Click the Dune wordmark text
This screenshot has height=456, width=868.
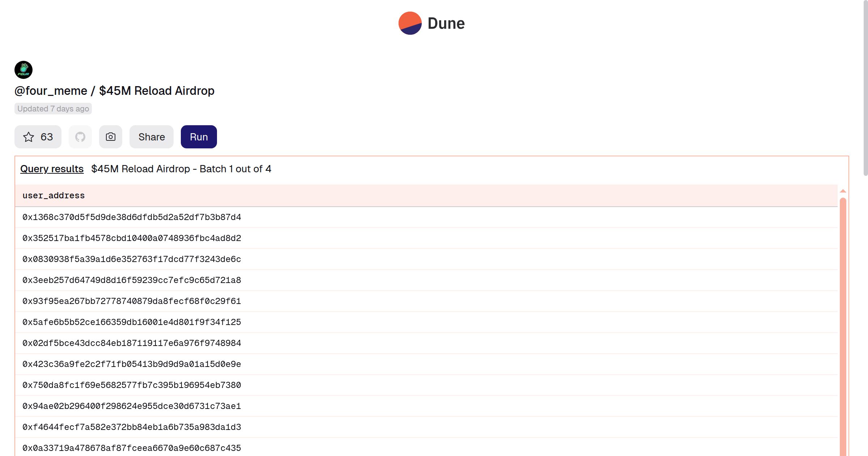[x=446, y=23]
